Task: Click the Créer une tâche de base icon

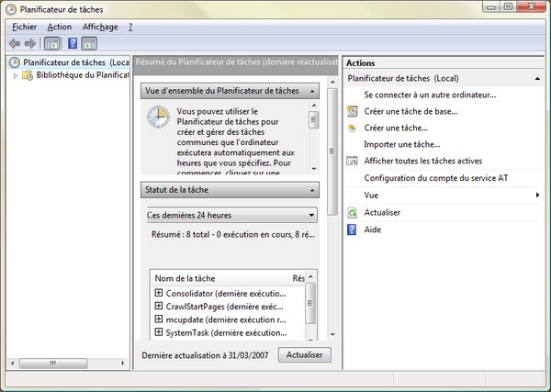Action: 353,111
